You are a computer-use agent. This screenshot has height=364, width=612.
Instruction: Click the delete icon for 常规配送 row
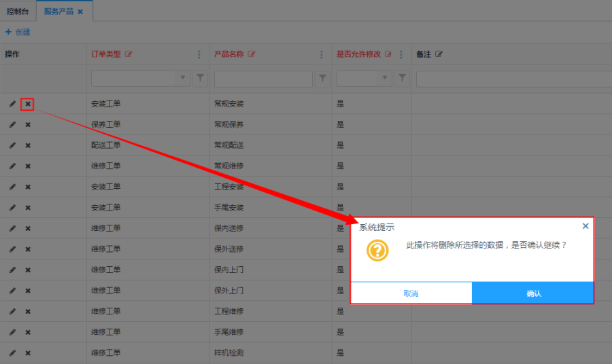pos(28,145)
